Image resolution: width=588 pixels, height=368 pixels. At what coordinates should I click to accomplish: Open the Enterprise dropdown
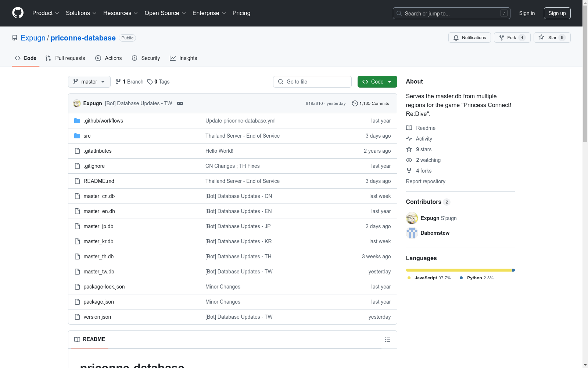(x=209, y=13)
